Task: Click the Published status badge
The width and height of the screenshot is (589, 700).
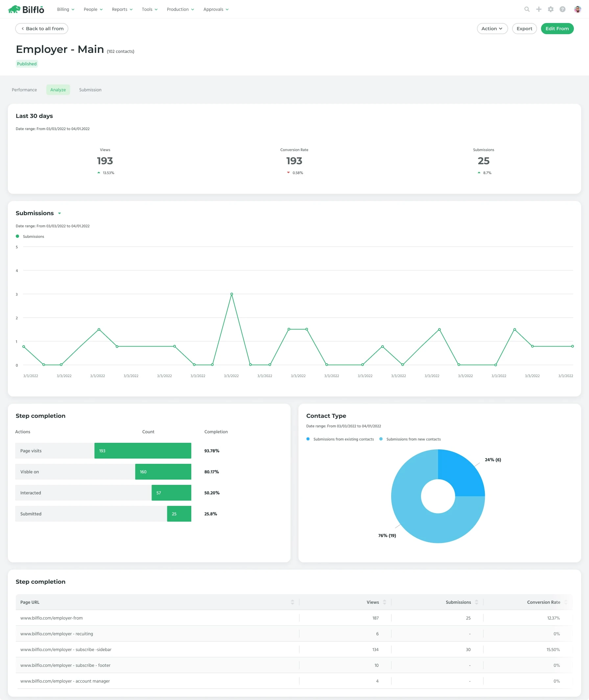Action: [27, 64]
